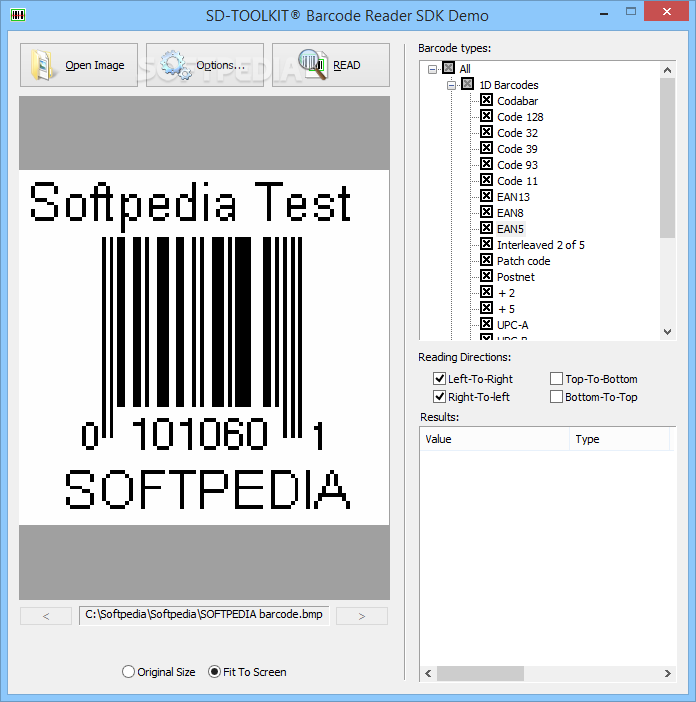Image resolution: width=696 pixels, height=702 pixels.
Task: Select the Code 128 tree label
Action: pos(520,117)
